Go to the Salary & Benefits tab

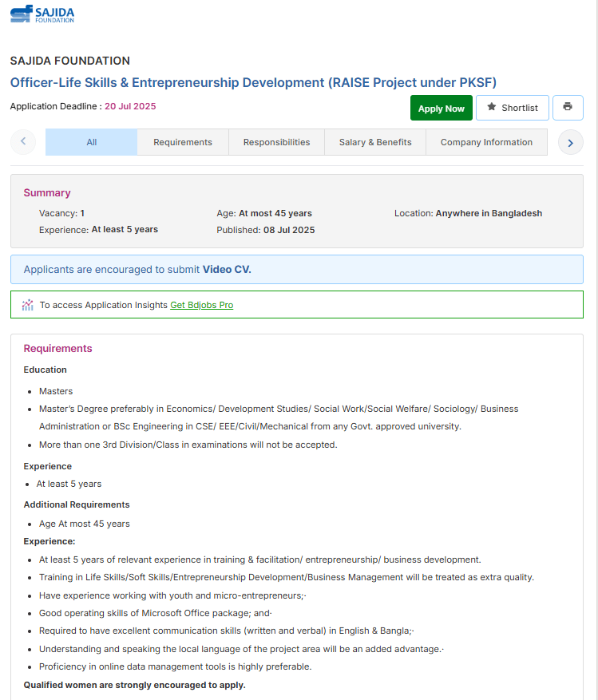click(375, 142)
